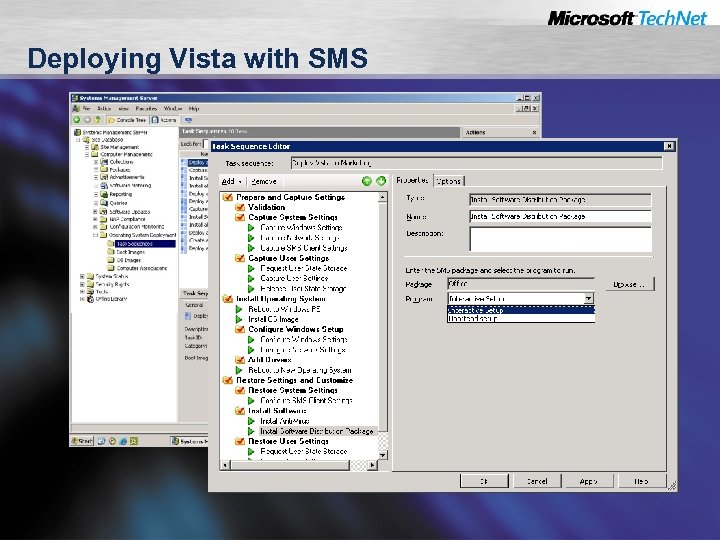The width and height of the screenshot is (720, 540).
Task: Open the Add dropdown menu
Action: [231, 181]
